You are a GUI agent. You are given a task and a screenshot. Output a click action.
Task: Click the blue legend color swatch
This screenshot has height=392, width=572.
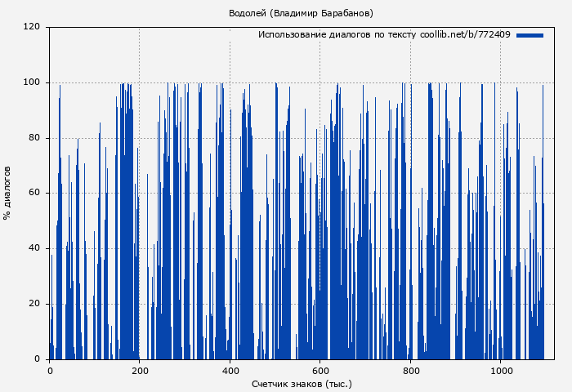(x=530, y=35)
